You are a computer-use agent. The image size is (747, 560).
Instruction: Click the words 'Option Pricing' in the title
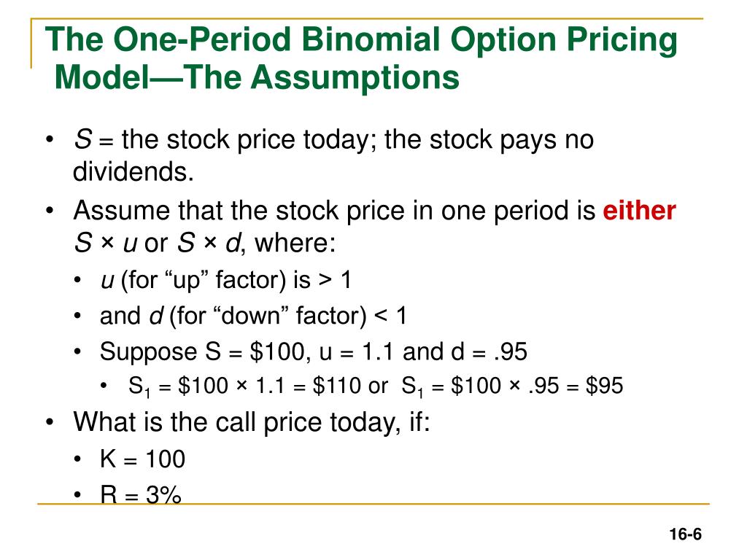point(564,41)
